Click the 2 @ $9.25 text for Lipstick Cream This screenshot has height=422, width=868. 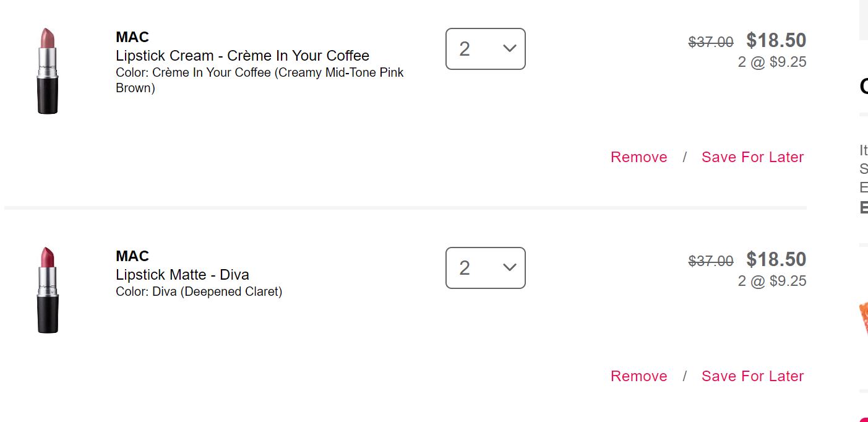[x=771, y=62]
